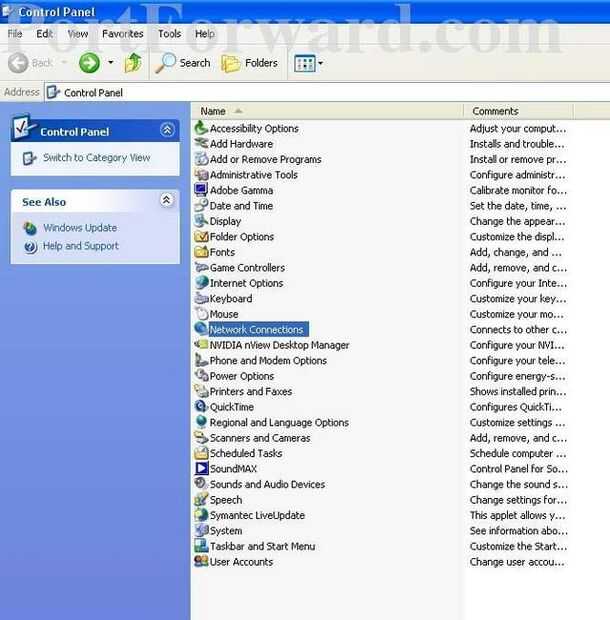Screen dimensions: 610x620
Task: Expand the Forward history dropdown arrow
Action: [x=111, y=62]
